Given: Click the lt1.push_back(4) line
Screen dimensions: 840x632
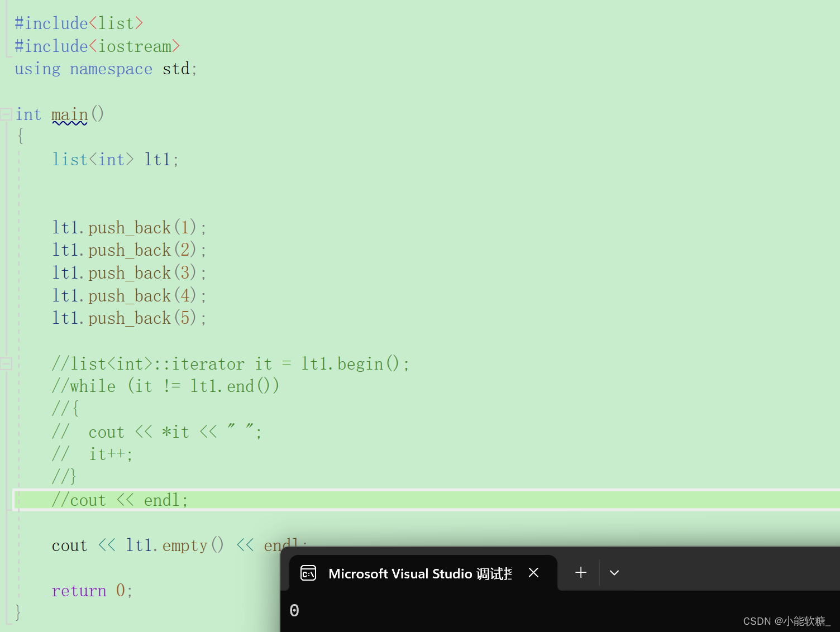Looking at the screenshot, I should coord(130,296).
